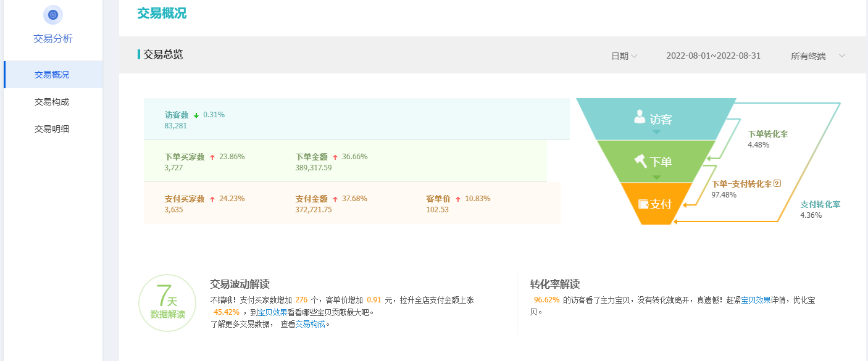Go to 交易明细 in the left sidebar
This screenshot has width=868, height=361.
point(52,129)
